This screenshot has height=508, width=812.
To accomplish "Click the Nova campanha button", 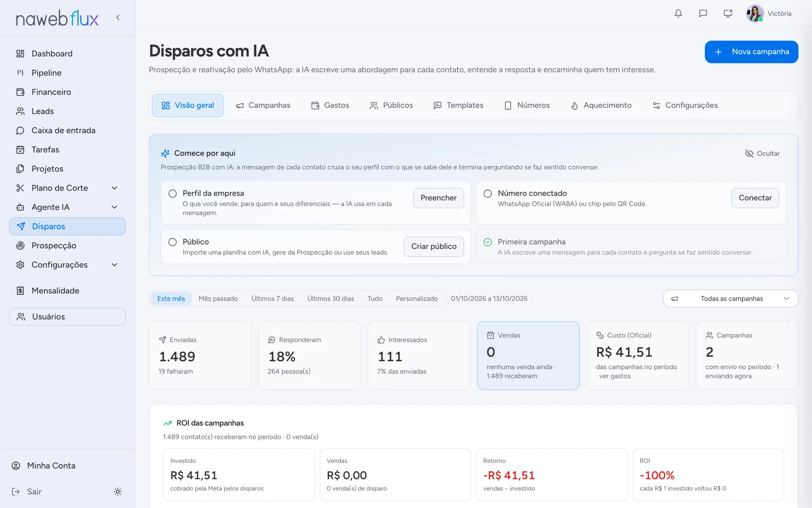I will coord(751,52).
